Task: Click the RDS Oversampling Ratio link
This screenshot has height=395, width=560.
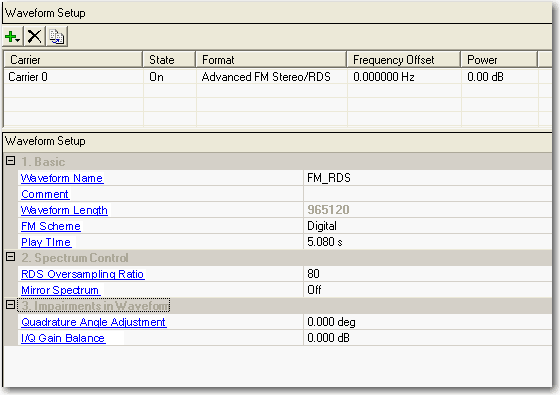Action: point(82,274)
